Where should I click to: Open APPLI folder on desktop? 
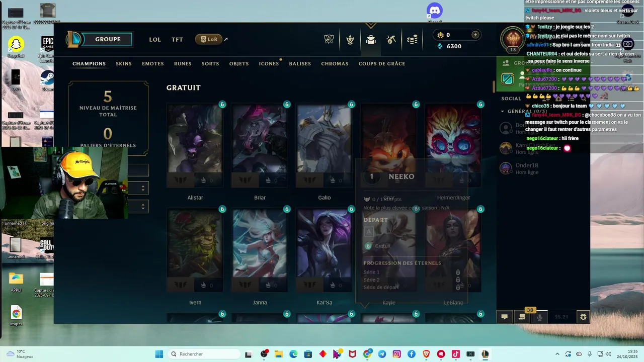pyautogui.click(x=16, y=282)
